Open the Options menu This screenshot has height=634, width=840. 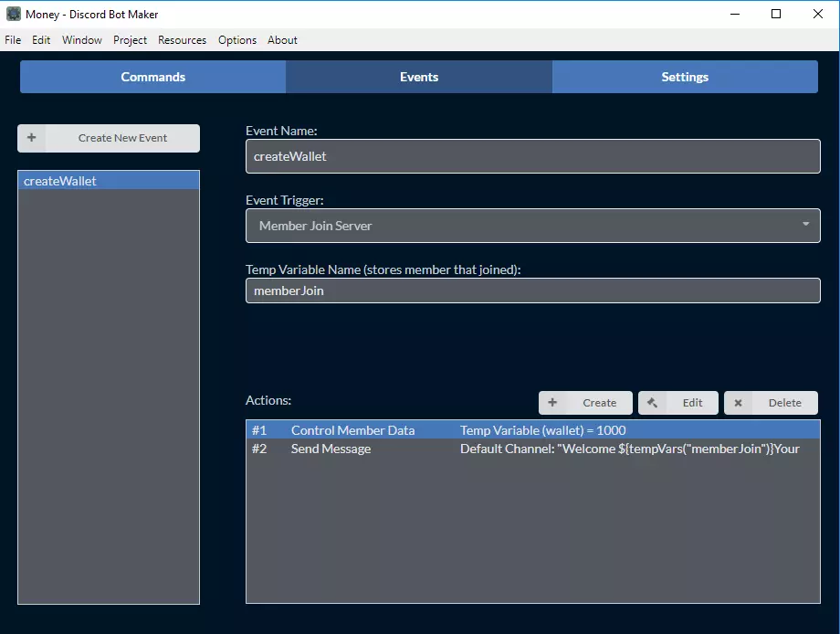click(x=237, y=40)
